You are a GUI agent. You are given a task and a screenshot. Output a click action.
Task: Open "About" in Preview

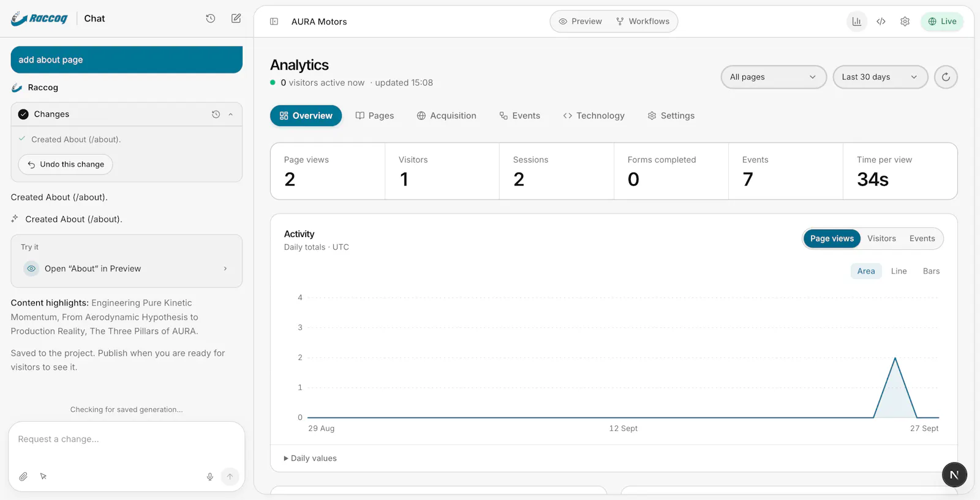pos(126,269)
